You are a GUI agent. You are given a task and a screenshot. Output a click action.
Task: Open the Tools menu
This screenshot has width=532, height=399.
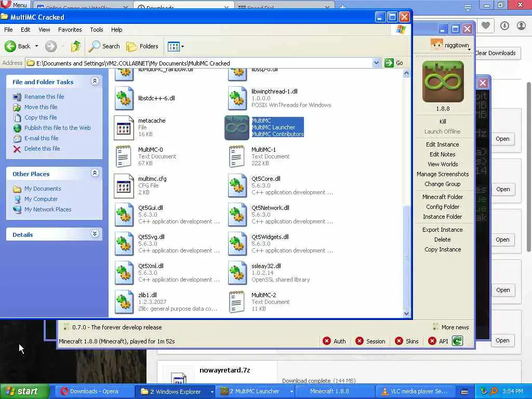(96, 30)
